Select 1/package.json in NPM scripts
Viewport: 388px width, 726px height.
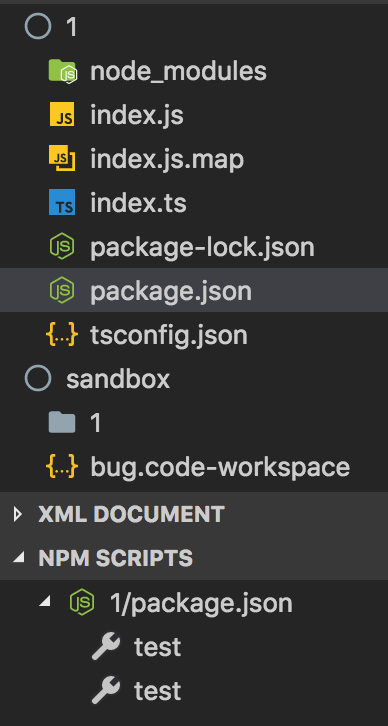[201, 603]
